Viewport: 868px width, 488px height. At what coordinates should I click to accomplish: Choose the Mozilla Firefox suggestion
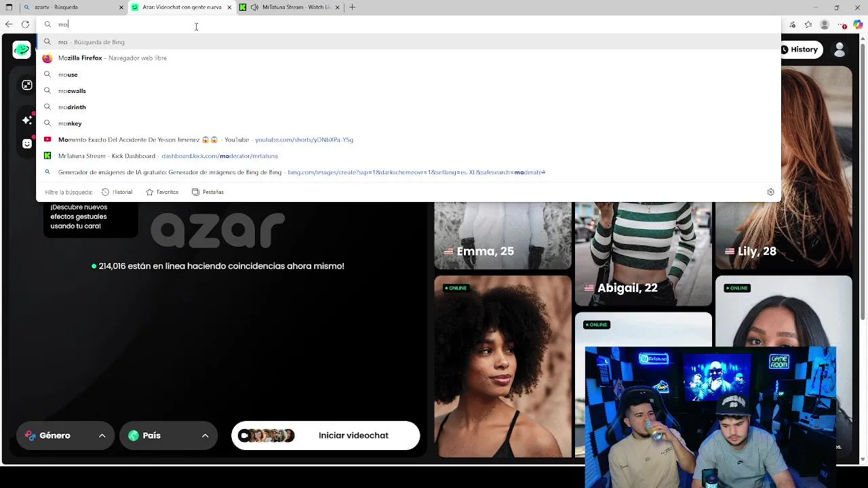tap(408, 58)
